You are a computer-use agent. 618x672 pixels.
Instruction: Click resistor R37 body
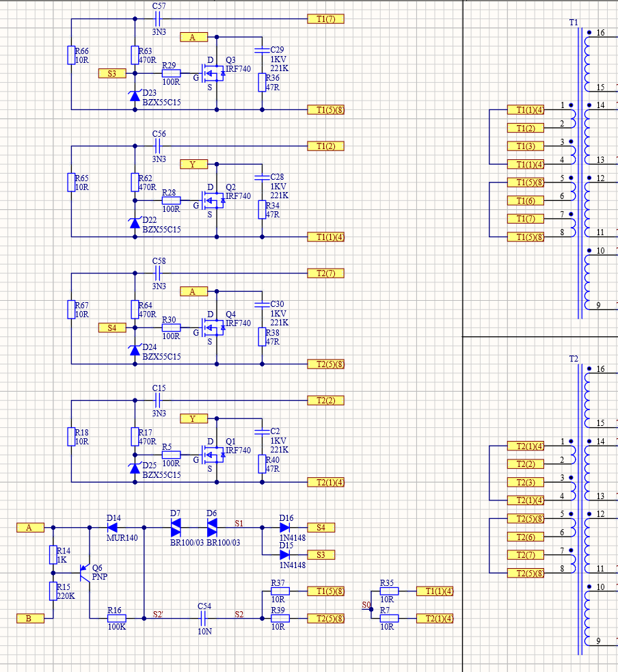tap(280, 591)
